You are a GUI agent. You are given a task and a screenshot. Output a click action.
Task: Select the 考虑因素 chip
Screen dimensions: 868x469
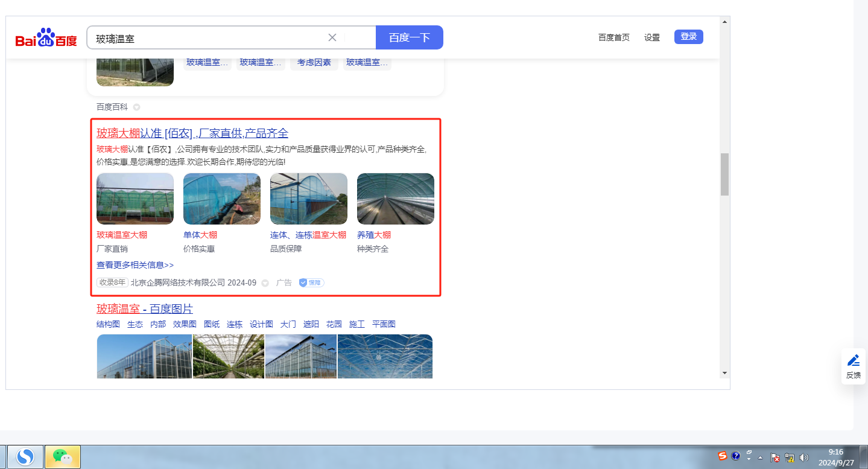(314, 63)
